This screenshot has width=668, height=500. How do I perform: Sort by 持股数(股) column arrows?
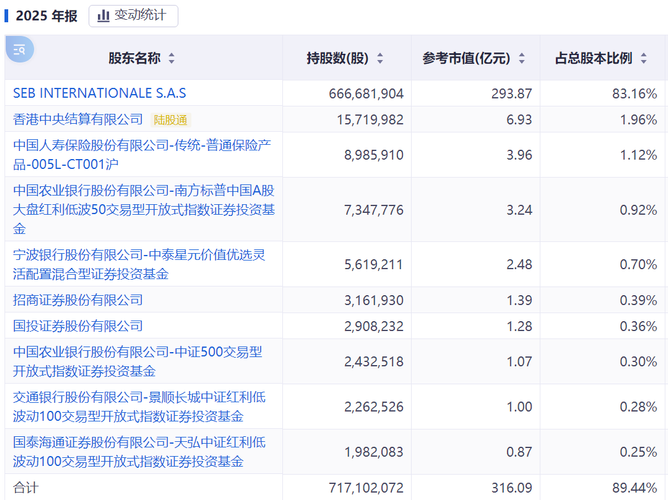tap(380, 58)
